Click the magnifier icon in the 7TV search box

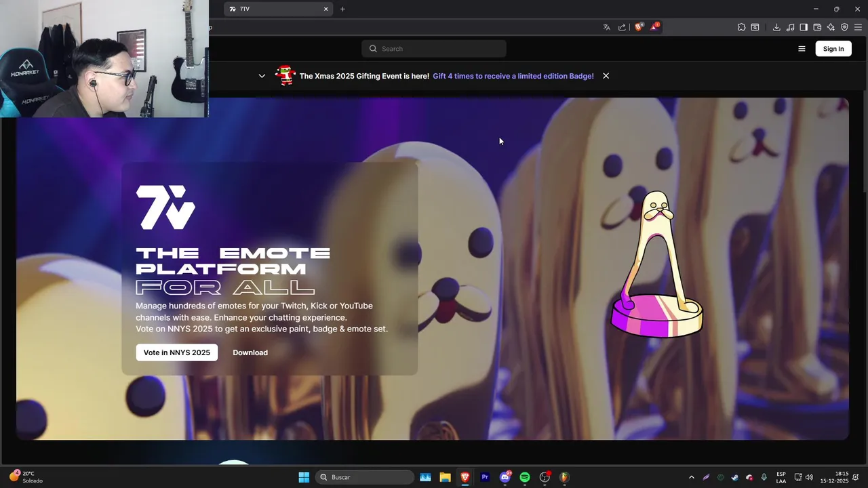click(x=373, y=49)
